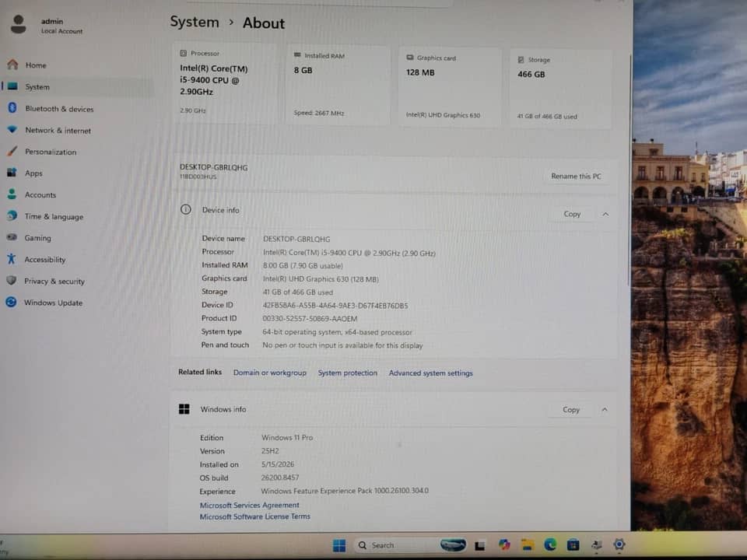747x560 pixels.
Task: Click the Graphics card summary card
Action: [x=450, y=88]
